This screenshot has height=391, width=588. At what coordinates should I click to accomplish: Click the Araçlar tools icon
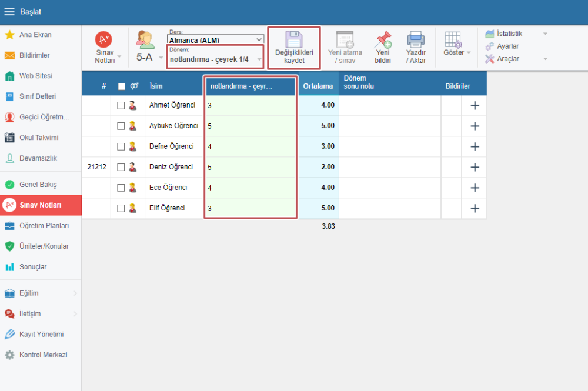(x=489, y=59)
